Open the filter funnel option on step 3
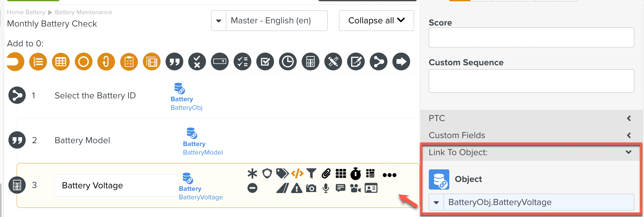This screenshot has height=217, width=644. pos(311,173)
